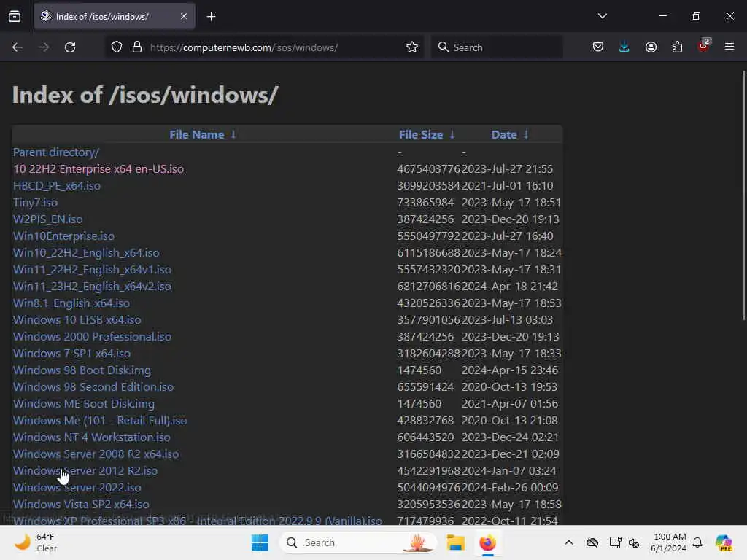Click Windows 2000 Professional.iso link
This screenshot has height=560, width=747.
click(x=92, y=337)
